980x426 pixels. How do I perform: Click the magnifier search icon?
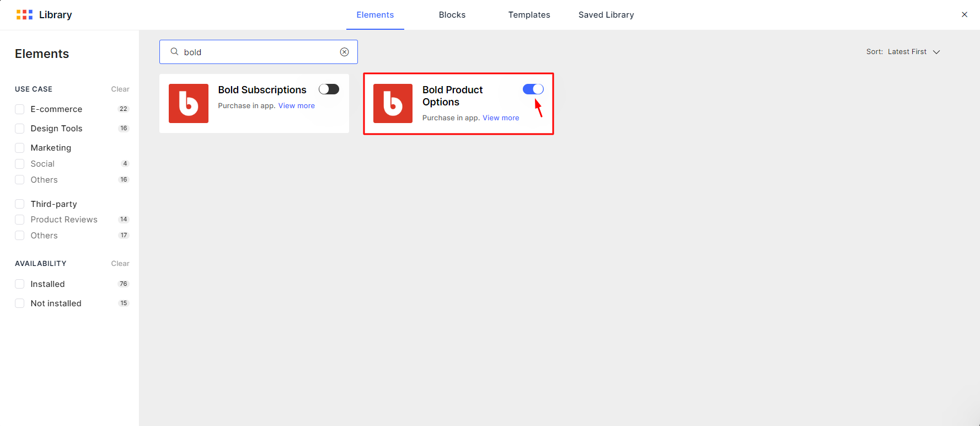[174, 52]
